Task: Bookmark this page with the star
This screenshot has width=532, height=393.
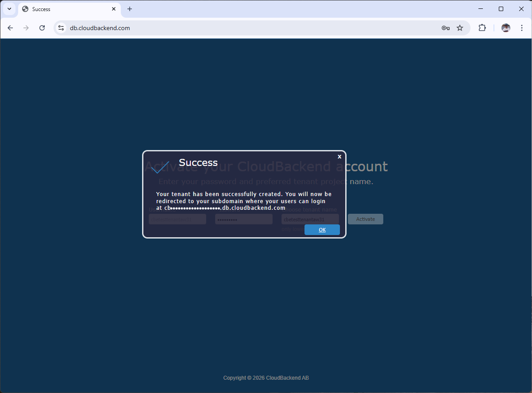Action: tap(460, 28)
